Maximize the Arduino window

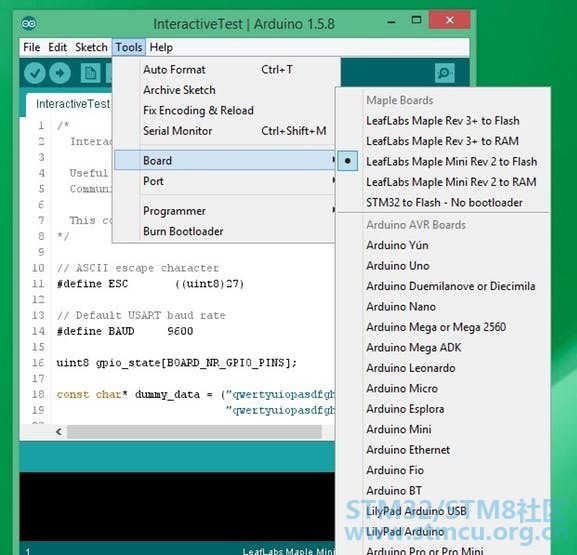(416, 20)
